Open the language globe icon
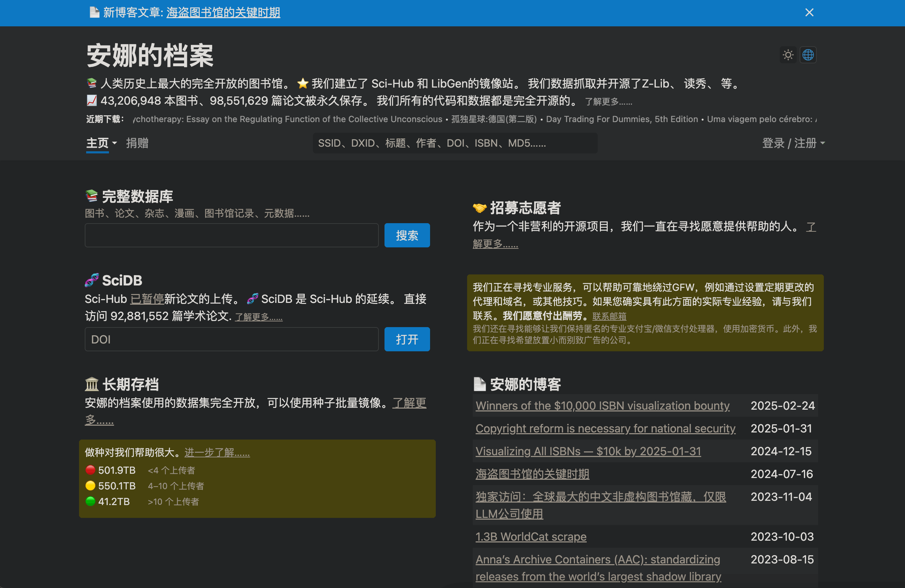Image resolution: width=905 pixels, height=588 pixels. click(x=808, y=55)
